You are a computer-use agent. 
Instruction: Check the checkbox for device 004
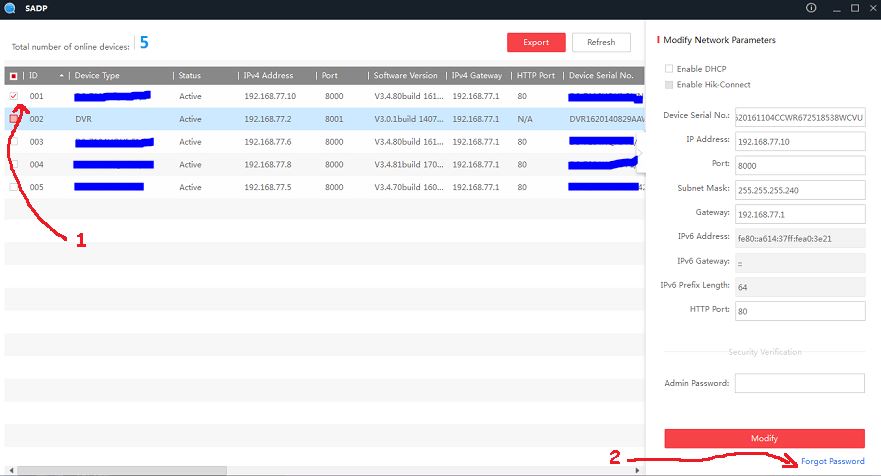click(13, 165)
